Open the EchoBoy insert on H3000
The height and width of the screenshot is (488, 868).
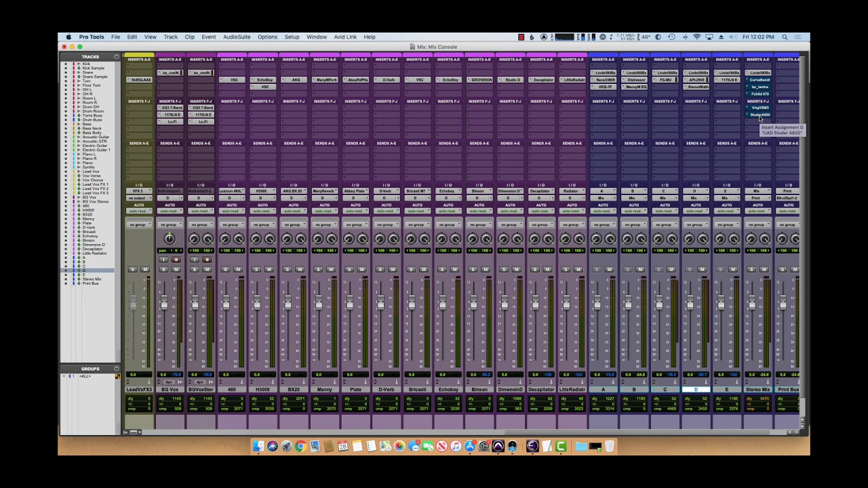pos(263,80)
